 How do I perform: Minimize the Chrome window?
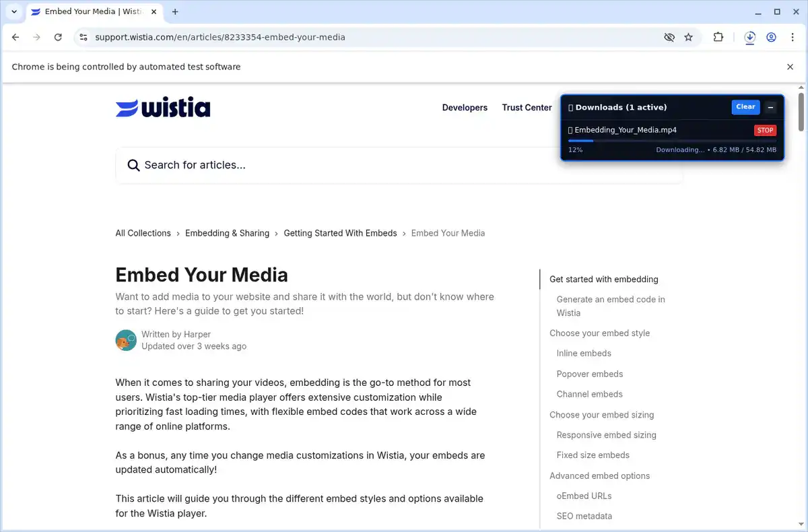click(x=758, y=11)
